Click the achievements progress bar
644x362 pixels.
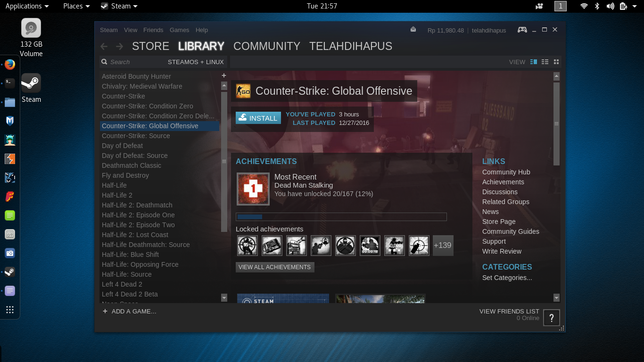click(x=341, y=217)
